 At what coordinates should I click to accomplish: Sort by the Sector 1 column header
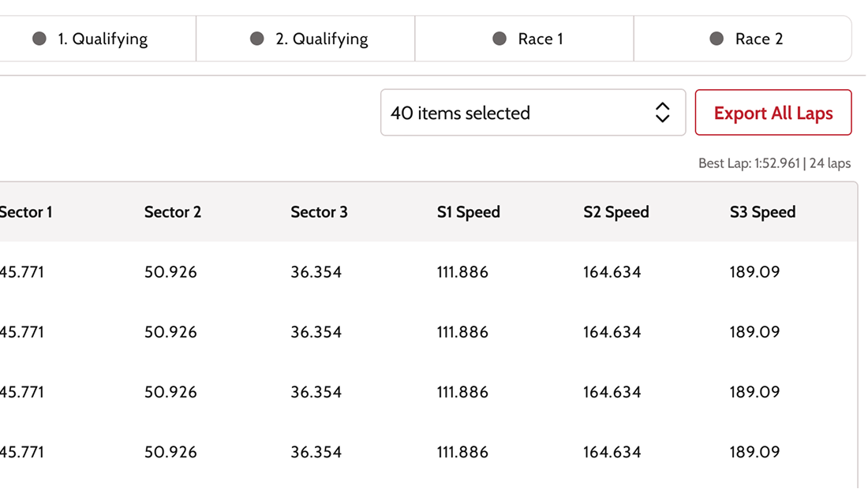coord(26,212)
